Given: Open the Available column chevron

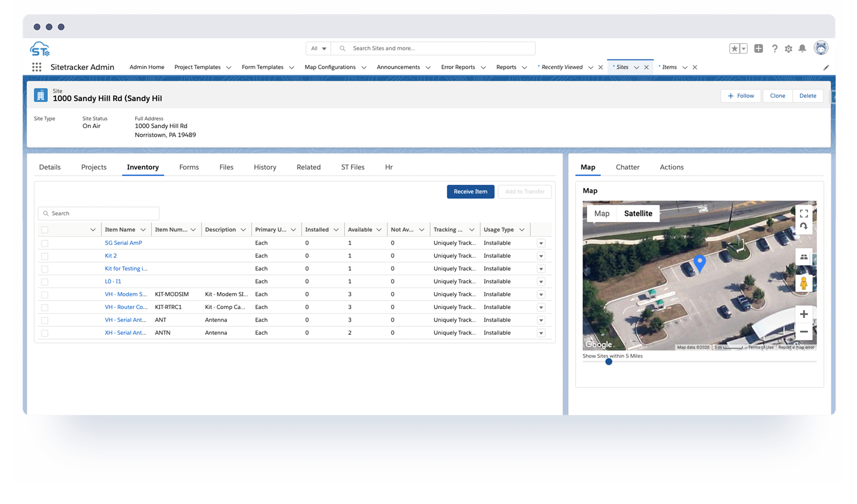Looking at the screenshot, I should pos(379,230).
